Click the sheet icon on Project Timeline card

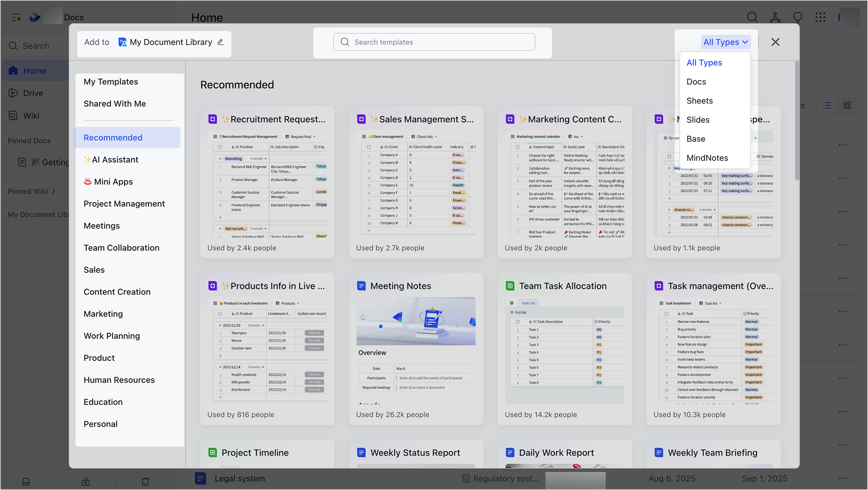click(212, 452)
